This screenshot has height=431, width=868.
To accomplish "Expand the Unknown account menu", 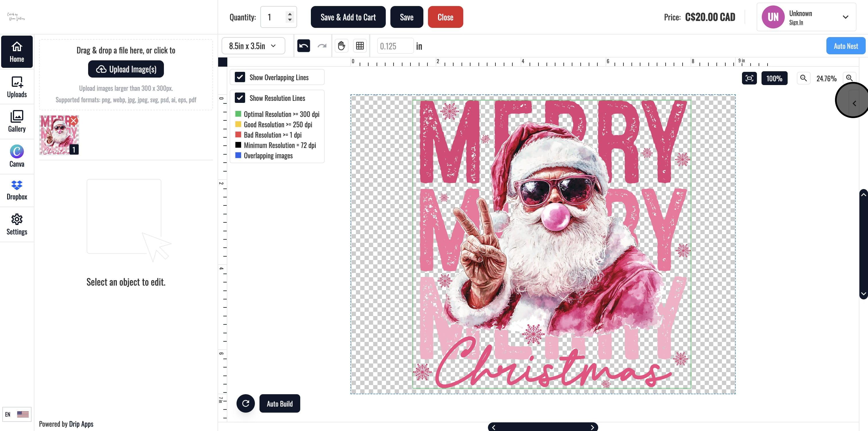I will [x=845, y=17].
